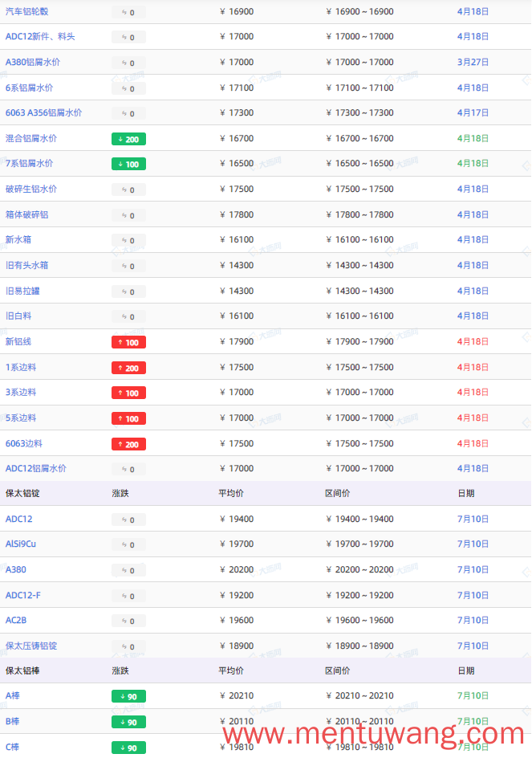This screenshot has width=532, height=758.
Task: Open the 旧白料 link
Action: tap(18, 316)
